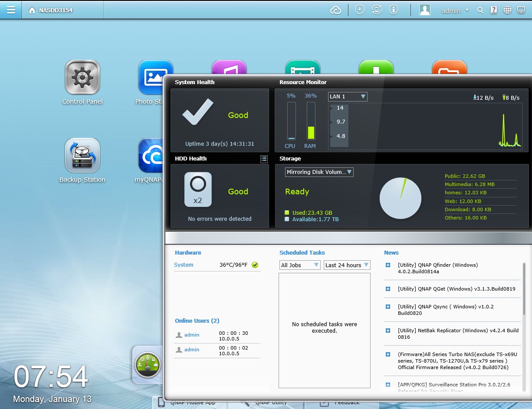Open the QNAP Qfinder (Windows) news headline

(x=438, y=268)
